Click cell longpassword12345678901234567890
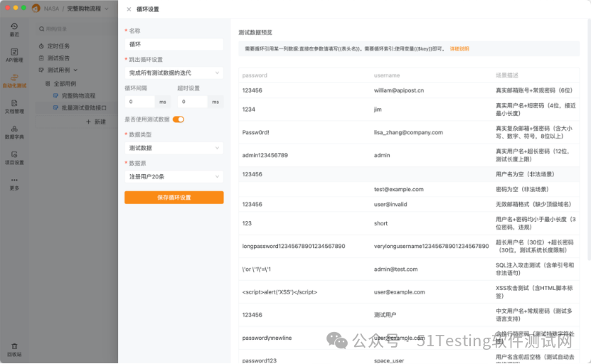This screenshot has height=364, width=591. (x=294, y=246)
